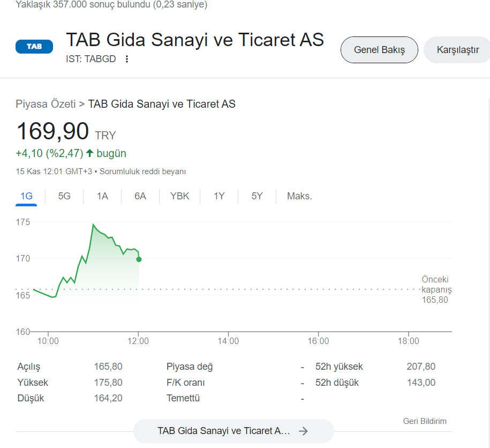Viewport: 490px width, 448px height.
Task: Switch to YBK year-to-date range
Action: 180,196
